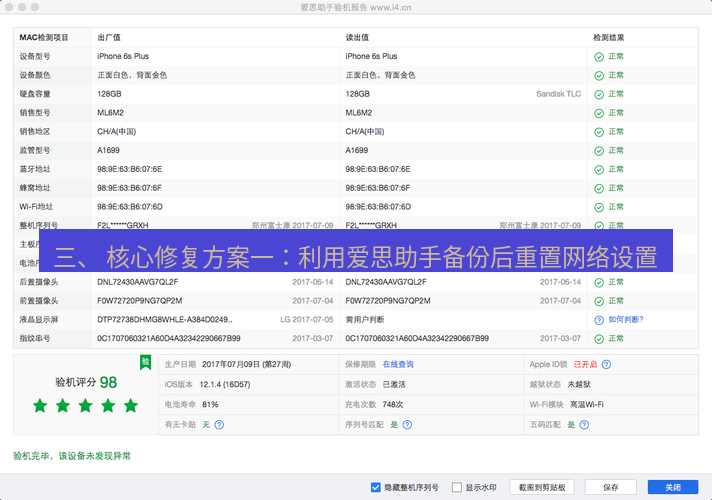Click Sandisk TLC label in 硬盘容量 row
The image size is (712, 500).
click(559, 94)
